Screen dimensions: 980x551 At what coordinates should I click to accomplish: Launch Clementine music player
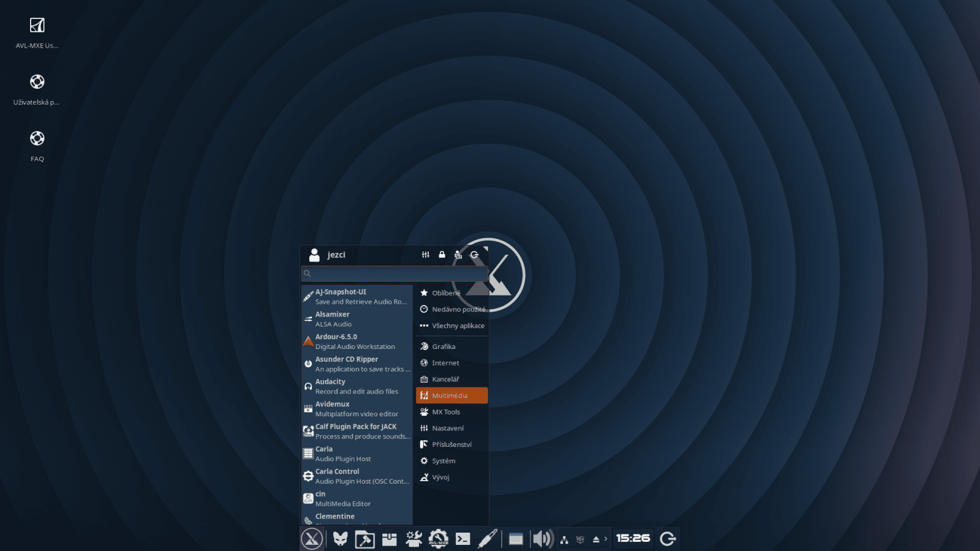[x=355, y=519]
